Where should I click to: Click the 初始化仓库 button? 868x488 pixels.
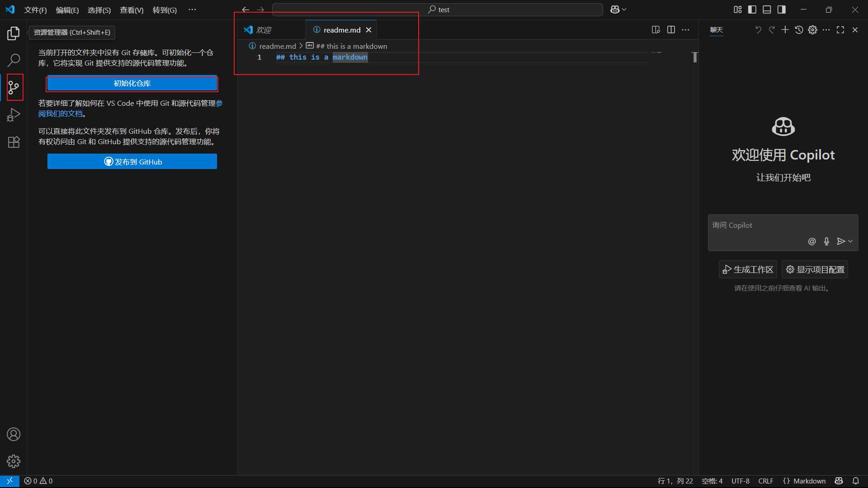132,84
